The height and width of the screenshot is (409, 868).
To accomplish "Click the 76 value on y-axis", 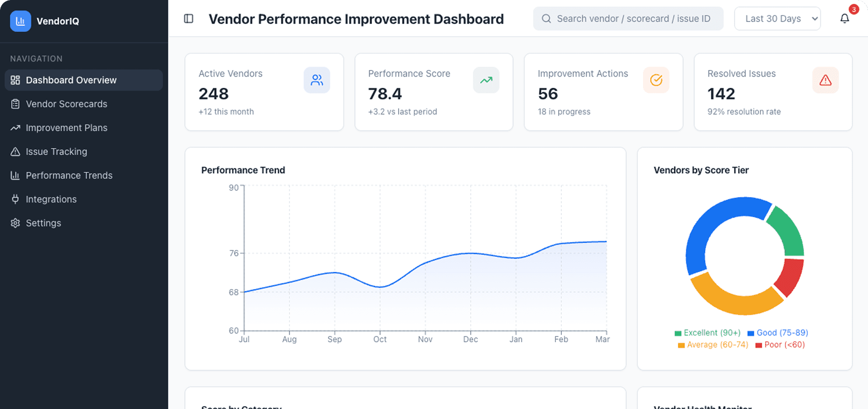I will coord(234,253).
